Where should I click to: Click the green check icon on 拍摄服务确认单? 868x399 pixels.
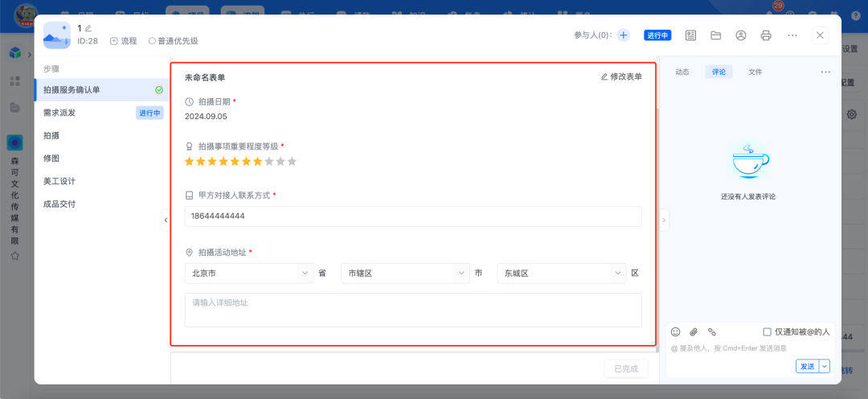tap(159, 90)
